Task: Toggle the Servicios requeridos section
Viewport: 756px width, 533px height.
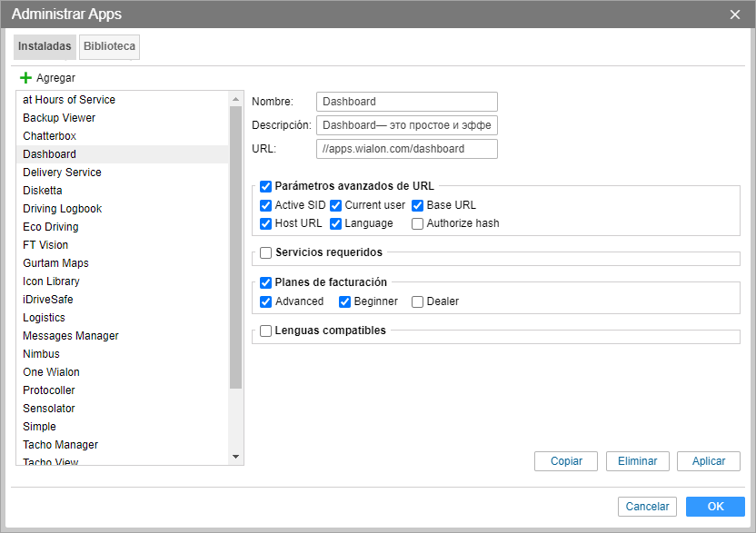Action: pos(265,253)
